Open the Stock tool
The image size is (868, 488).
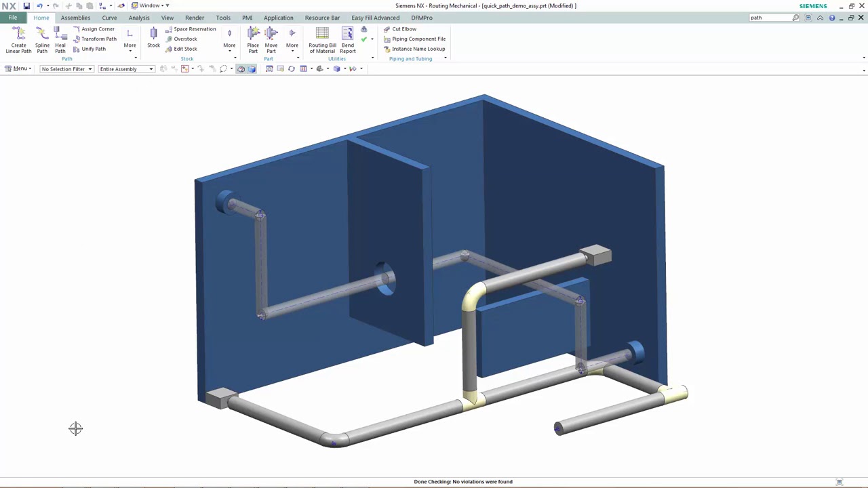[153, 38]
